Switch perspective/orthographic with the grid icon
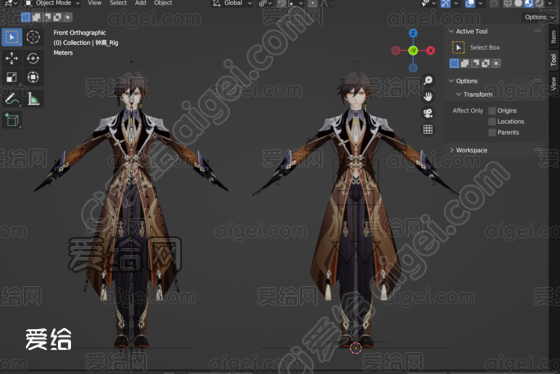The image size is (560, 374). point(428,129)
